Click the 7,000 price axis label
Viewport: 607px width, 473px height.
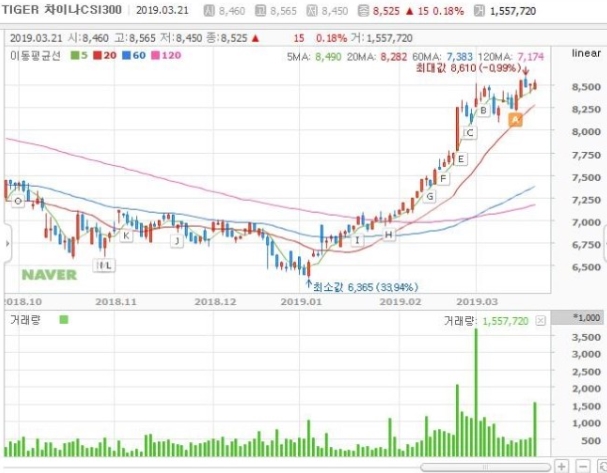click(586, 222)
